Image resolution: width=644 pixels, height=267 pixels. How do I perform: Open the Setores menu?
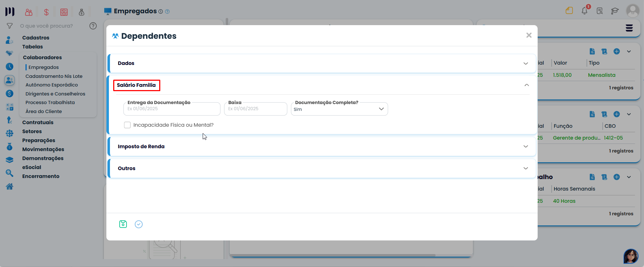(x=32, y=131)
